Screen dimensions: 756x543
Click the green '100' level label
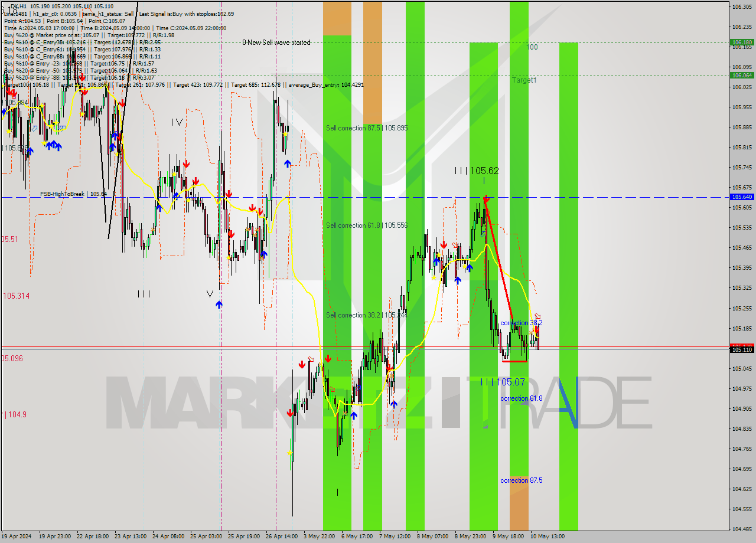[x=532, y=47]
